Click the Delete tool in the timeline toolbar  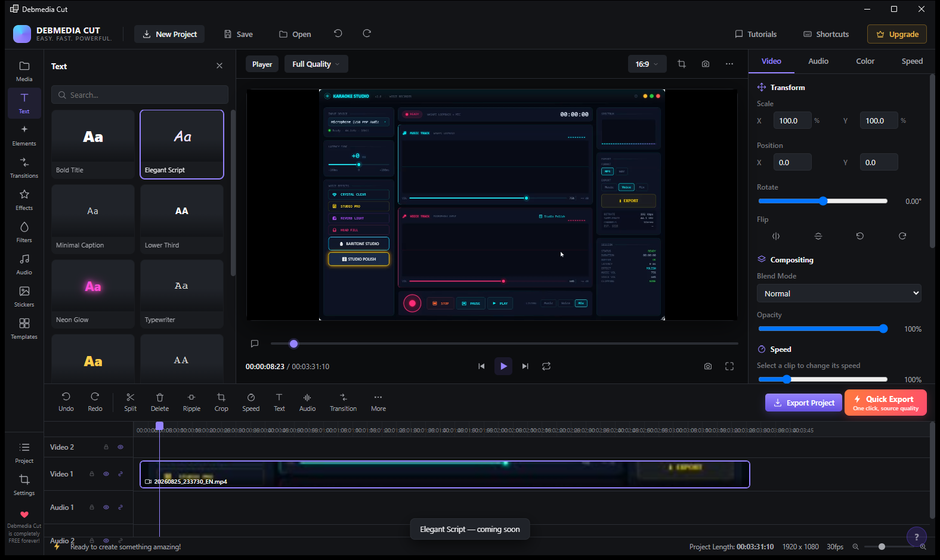tap(159, 402)
